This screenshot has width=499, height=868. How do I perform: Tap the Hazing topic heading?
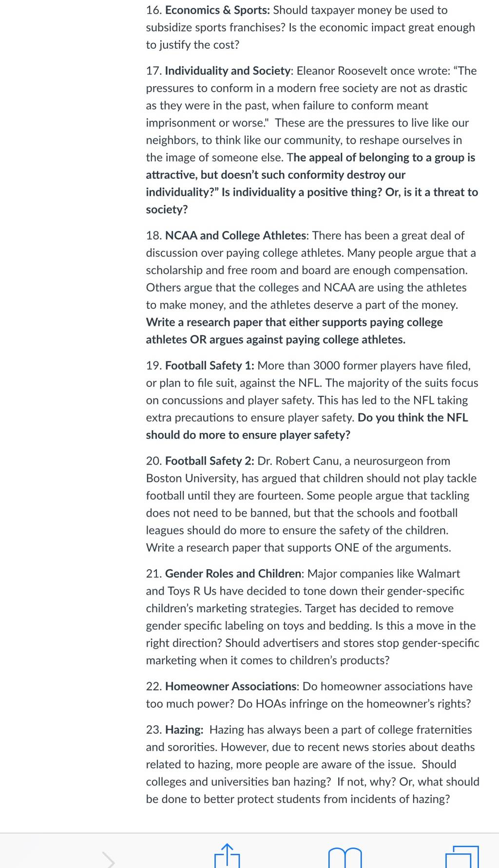coord(184,730)
